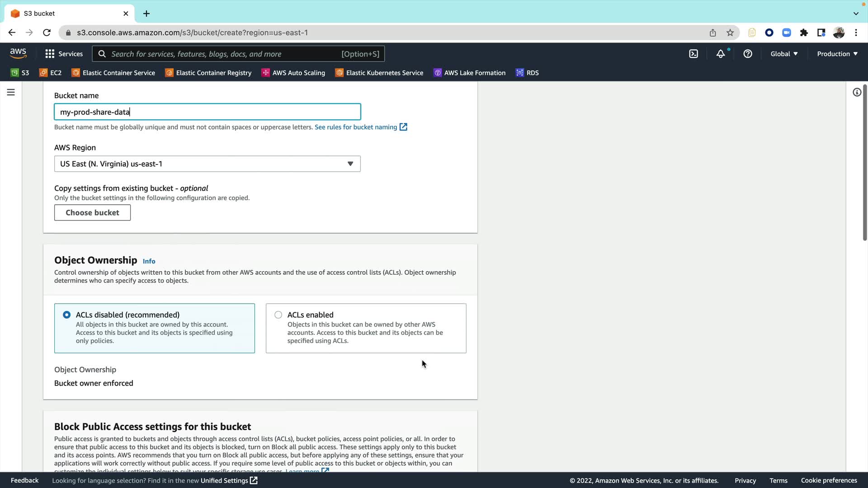Open the help question mark icon
The image size is (868, 488).
(748, 54)
